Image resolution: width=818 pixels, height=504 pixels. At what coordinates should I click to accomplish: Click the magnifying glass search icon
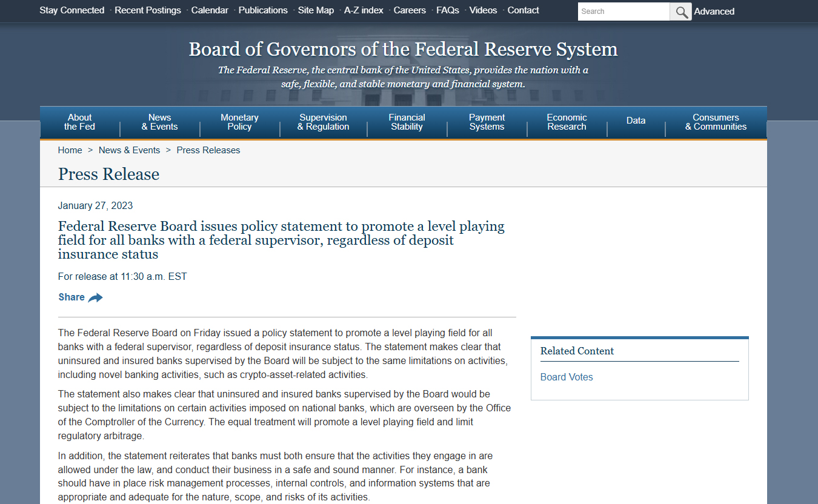tap(681, 12)
